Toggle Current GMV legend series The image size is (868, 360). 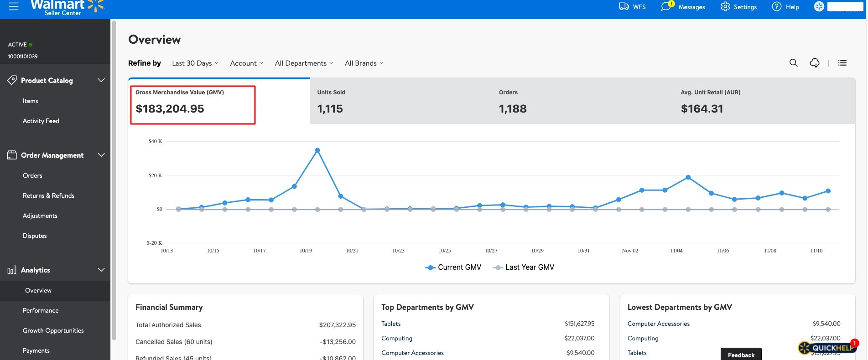coord(453,267)
